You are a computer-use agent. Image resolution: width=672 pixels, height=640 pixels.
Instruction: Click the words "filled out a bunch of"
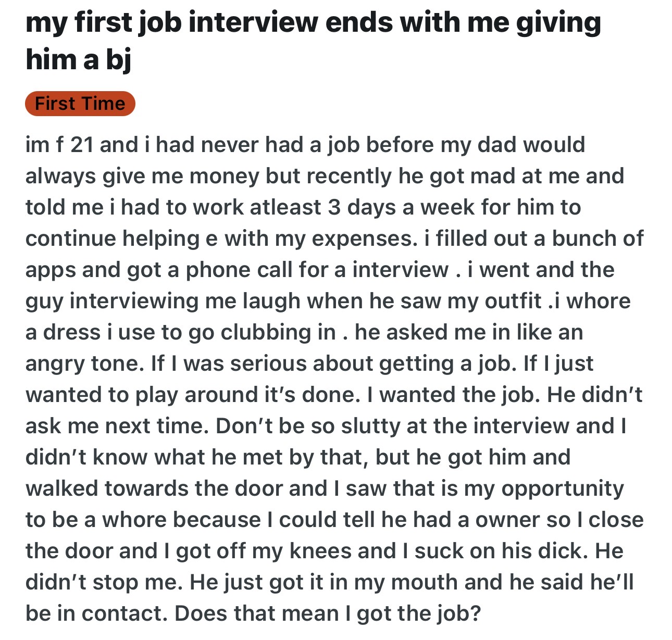[539, 239]
